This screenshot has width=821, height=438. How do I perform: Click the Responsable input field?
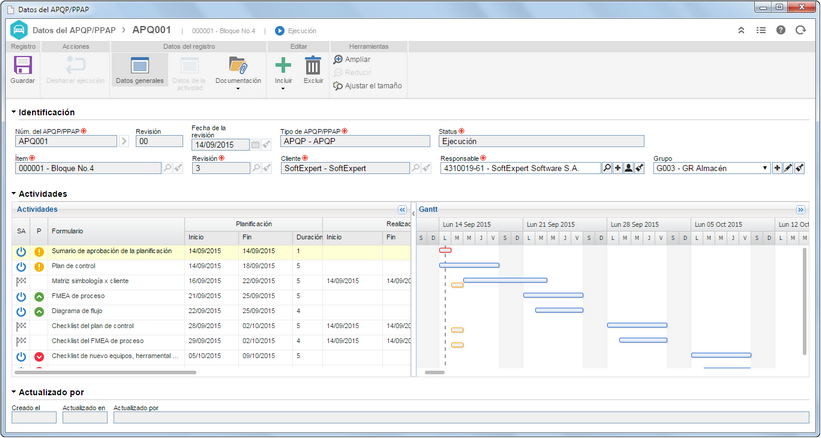click(x=520, y=168)
